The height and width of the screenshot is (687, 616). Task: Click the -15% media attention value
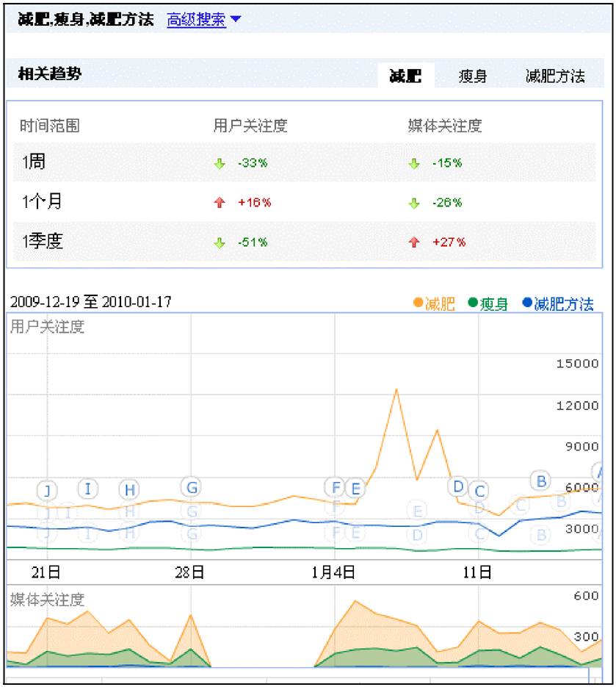pos(447,163)
